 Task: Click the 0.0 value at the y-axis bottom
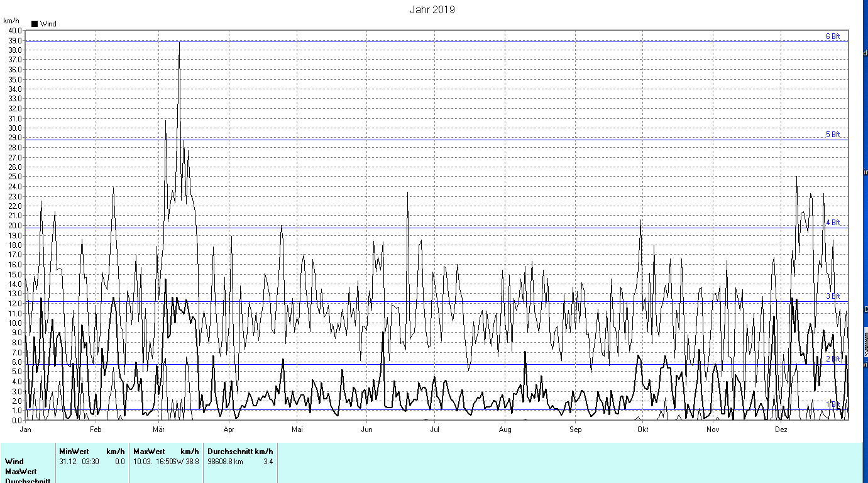point(16,420)
